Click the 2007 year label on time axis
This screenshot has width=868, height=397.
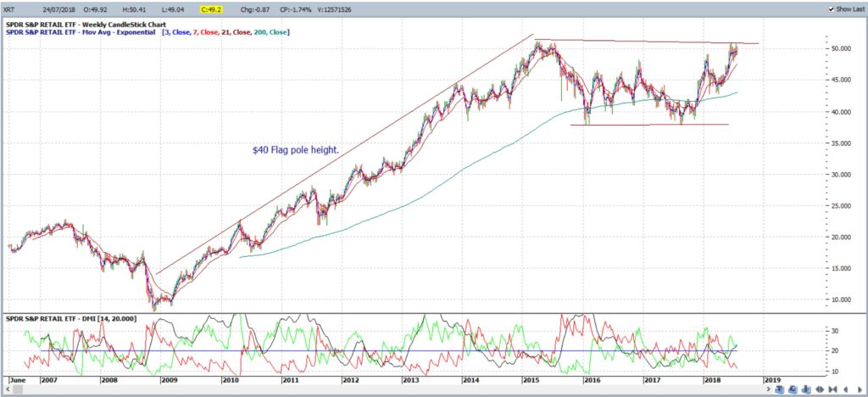point(49,380)
